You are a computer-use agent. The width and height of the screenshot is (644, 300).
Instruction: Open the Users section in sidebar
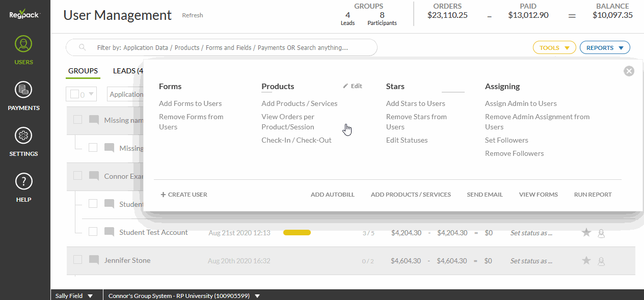point(24,50)
